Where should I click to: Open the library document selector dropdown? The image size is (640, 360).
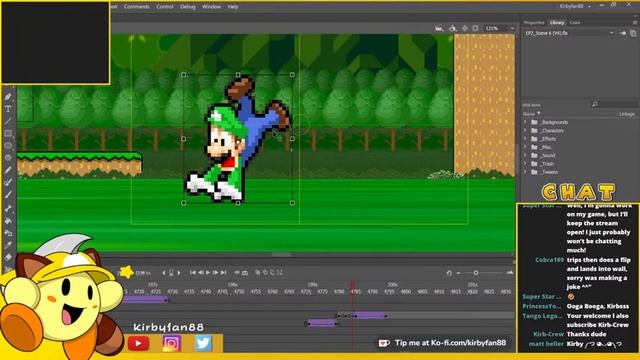(x=569, y=33)
